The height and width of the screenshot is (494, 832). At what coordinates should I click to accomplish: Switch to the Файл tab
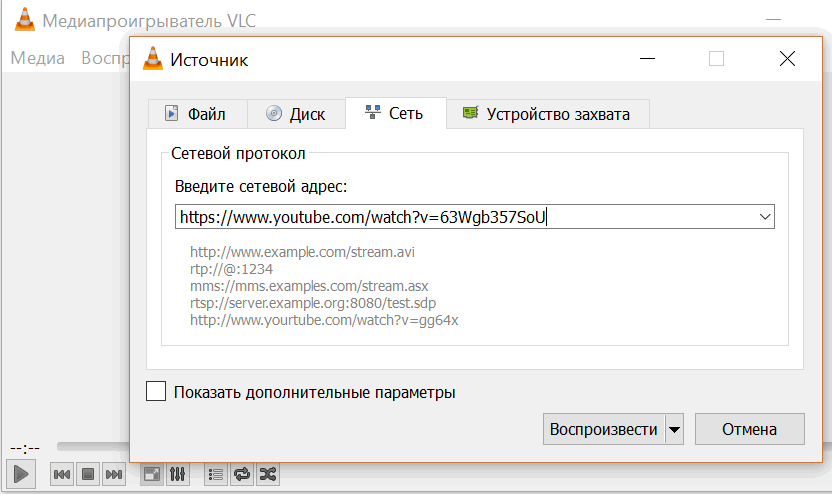click(x=197, y=114)
